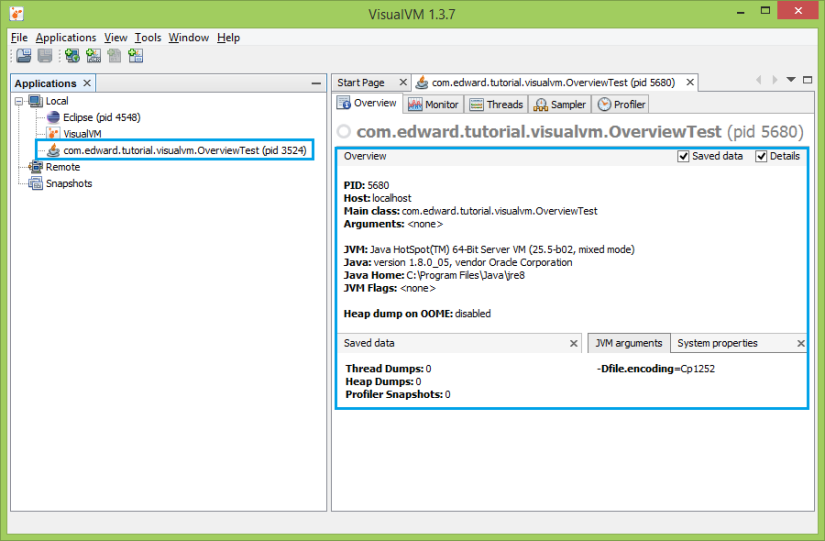Uncheck the Saved data checkbox
The height and width of the screenshot is (541, 825).
[684, 156]
